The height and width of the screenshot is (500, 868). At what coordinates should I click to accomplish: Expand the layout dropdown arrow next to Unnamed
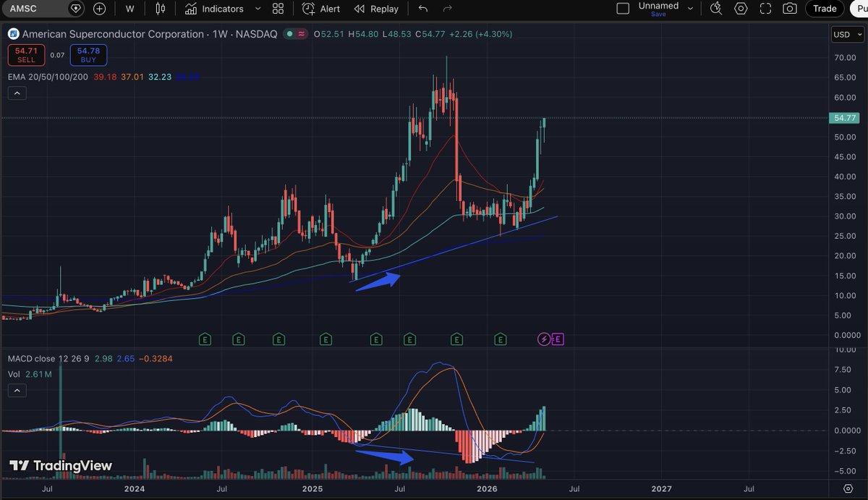pos(690,9)
